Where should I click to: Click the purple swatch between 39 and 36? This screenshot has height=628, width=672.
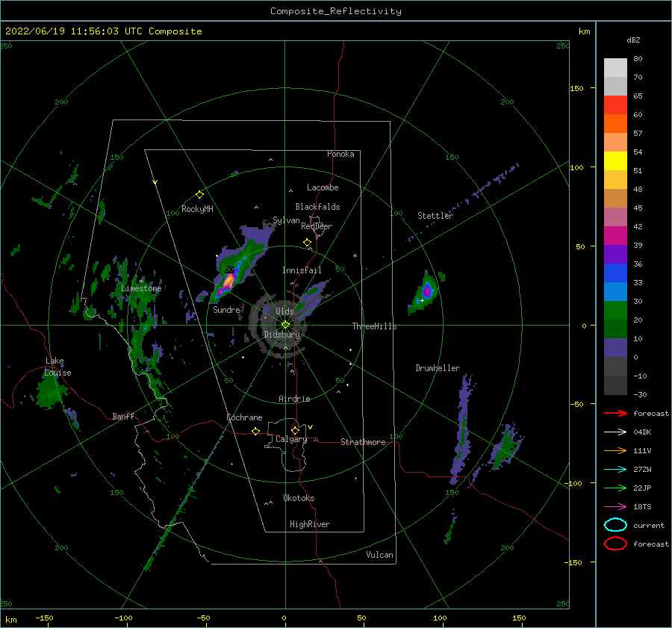click(x=615, y=255)
